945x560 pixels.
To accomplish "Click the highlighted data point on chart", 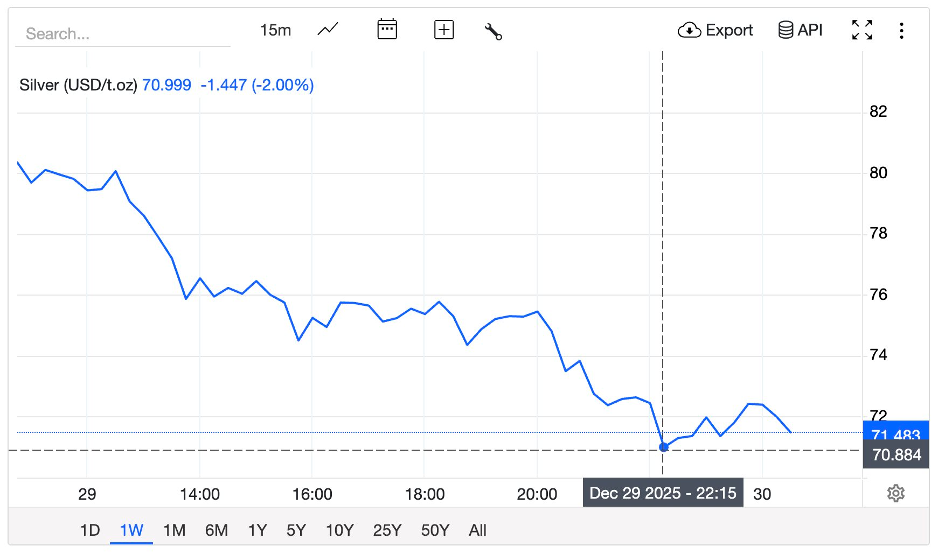I will coord(664,447).
